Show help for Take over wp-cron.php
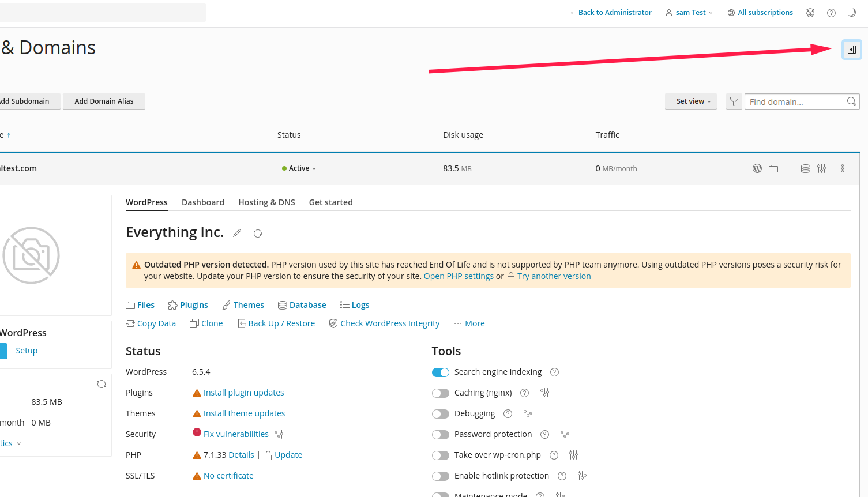The width and height of the screenshot is (868, 497). pos(554,455)
